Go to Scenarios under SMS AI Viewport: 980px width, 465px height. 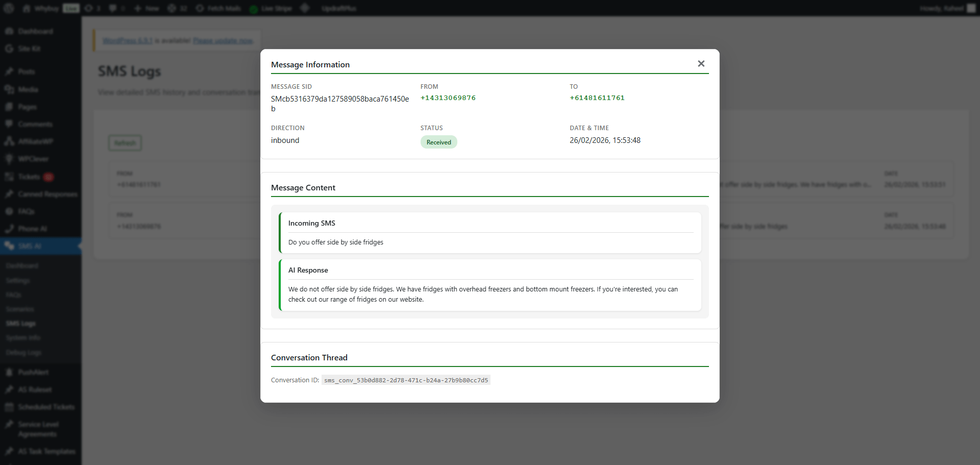click(20, 309)
